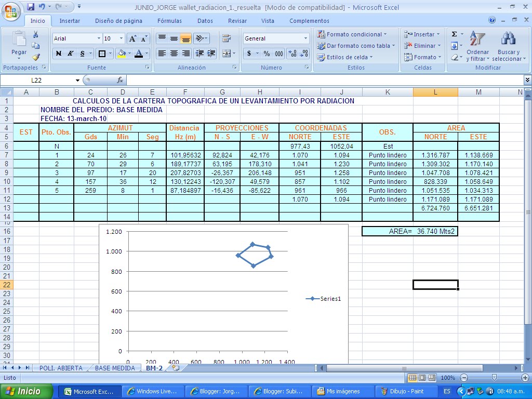532x399 pixels.
Task: Apply the 000 thousands separator style
Action: pos(279,54)
